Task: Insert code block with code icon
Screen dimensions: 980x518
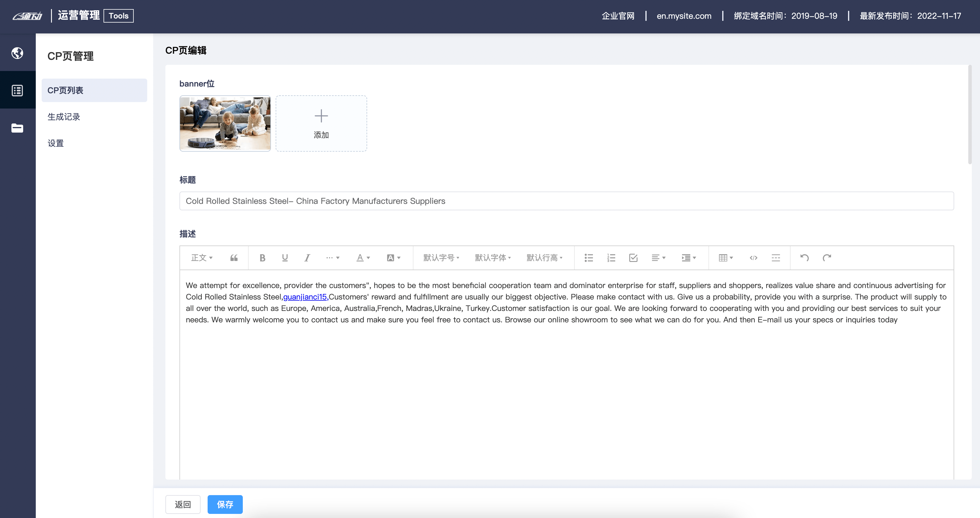Action: (x=753, y=258)
